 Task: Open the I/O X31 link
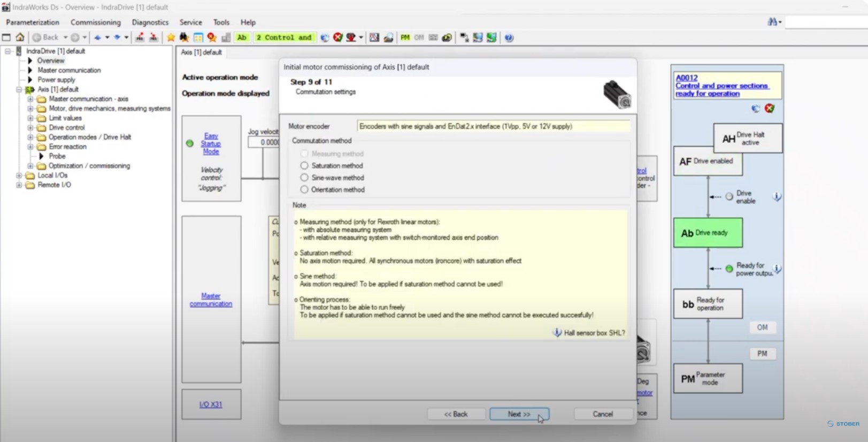point(211,405)
